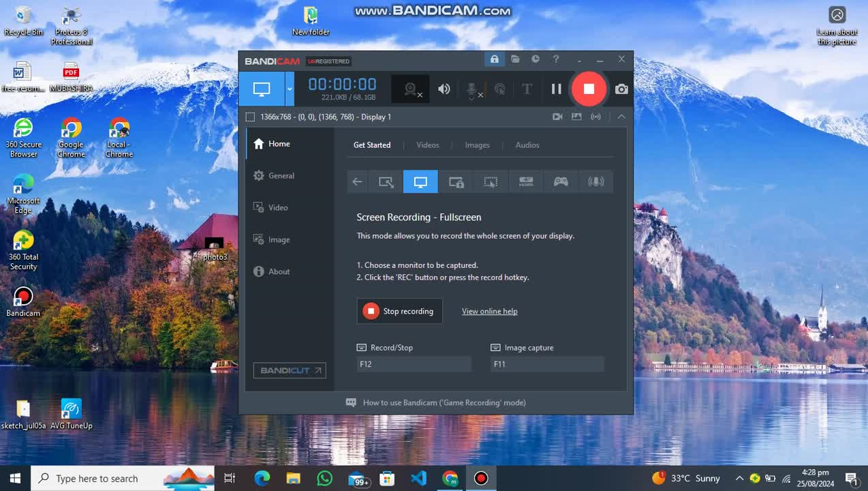The image size is (868, 491).
Task: Open the scheduled recording clock icon
Action: 536,59
